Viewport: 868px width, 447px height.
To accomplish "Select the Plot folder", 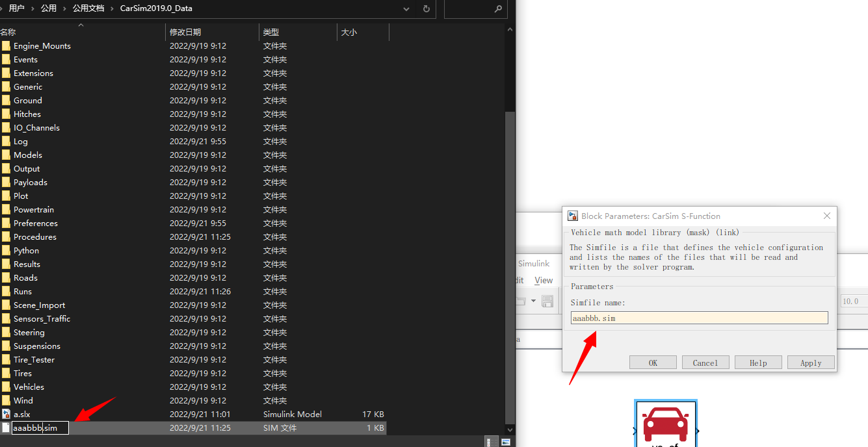I will [21, 196].
